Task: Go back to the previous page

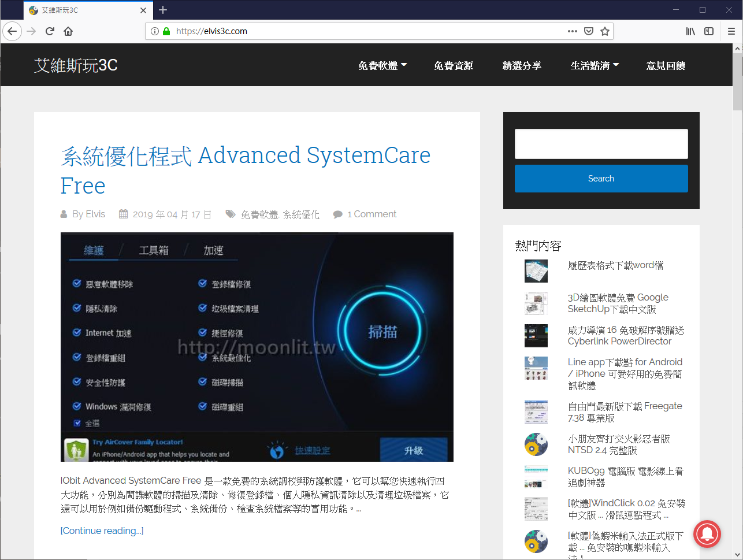Action: point(12,31)
